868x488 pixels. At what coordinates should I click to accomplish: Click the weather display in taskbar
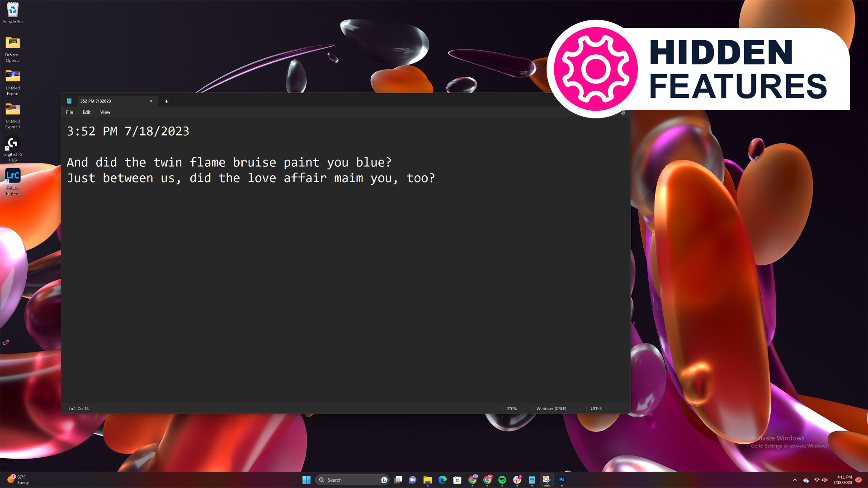(19, 480)
